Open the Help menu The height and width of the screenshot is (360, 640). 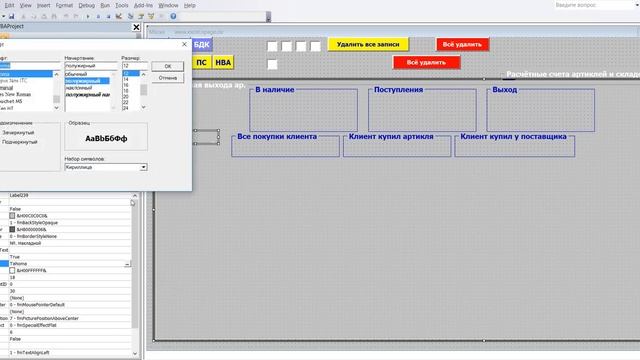190,5
